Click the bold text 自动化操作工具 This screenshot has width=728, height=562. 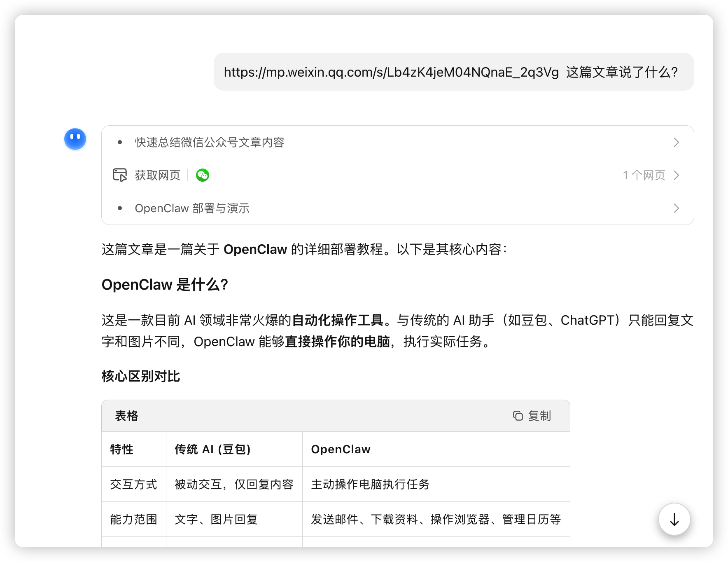point(338,320)
